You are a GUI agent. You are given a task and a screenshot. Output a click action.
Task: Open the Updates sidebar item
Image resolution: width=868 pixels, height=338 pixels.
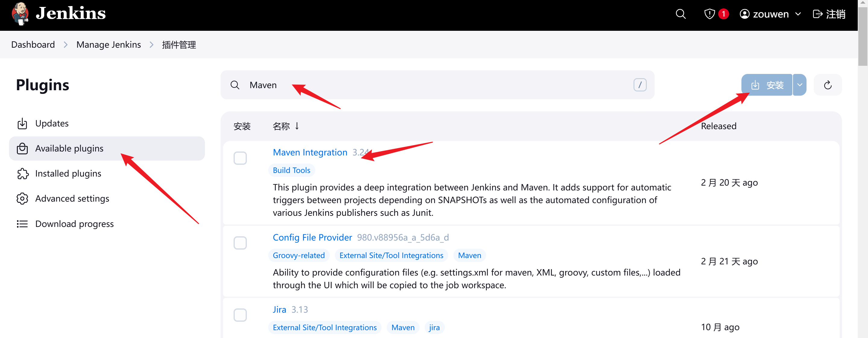(107, 123)
